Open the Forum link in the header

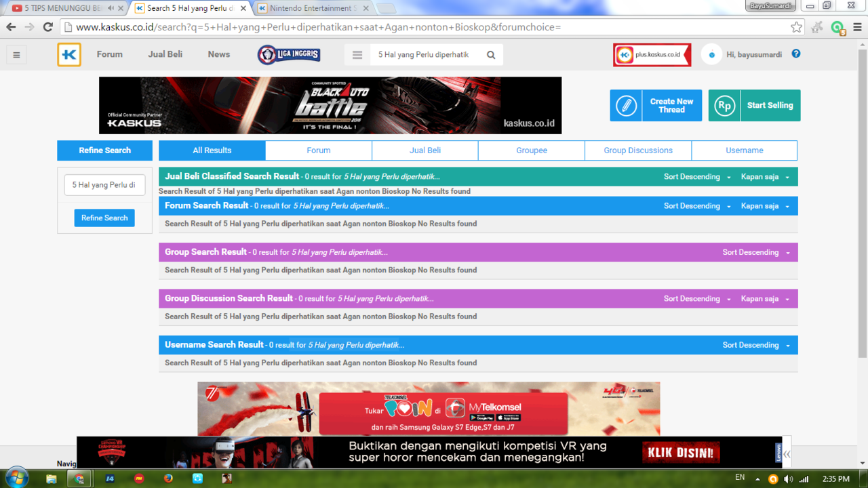coord(110,54)
